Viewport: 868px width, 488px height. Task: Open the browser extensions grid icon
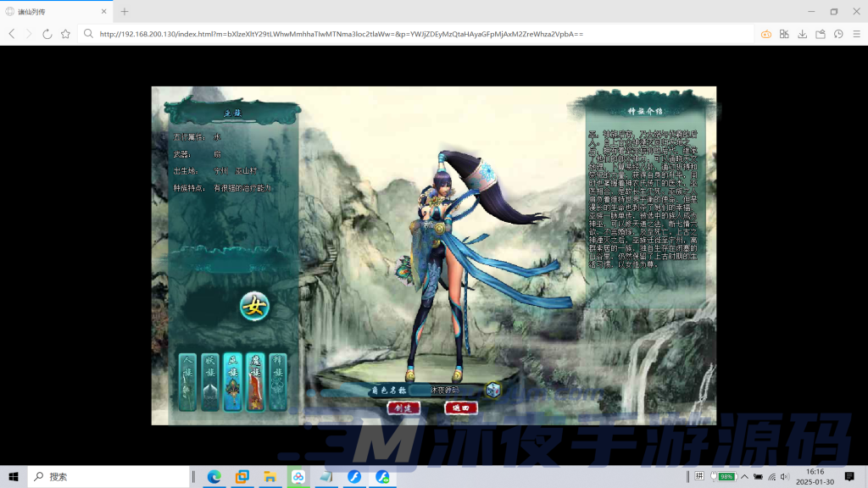(784, 34)
